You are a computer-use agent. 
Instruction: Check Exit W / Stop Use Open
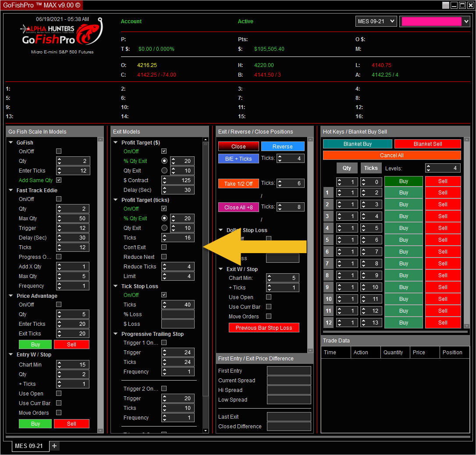[x=269, y=297]
